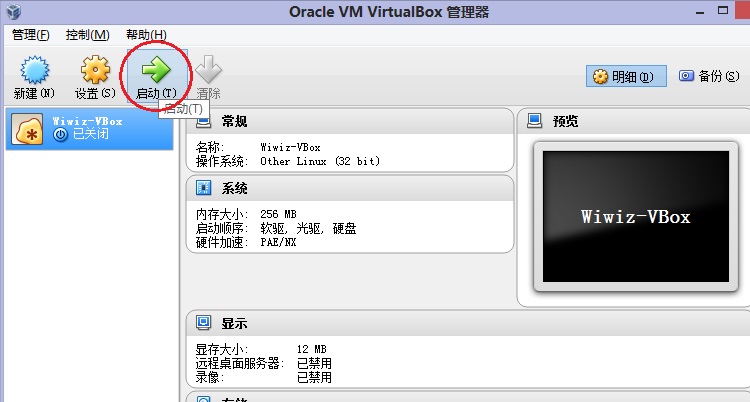Click the New (新建) starburst icon
This screenshot has width=750, height=402.
(x=34, y=69)
